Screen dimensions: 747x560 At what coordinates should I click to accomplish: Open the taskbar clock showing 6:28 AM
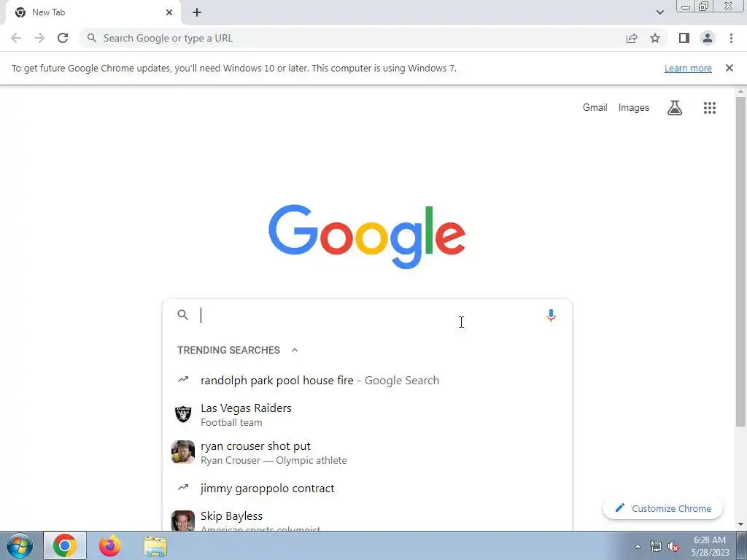710,546
